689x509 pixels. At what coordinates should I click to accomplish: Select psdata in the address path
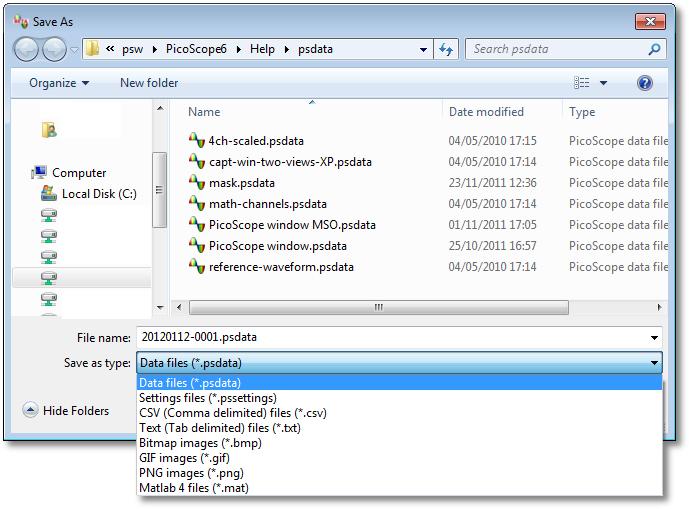click(x=315, y=49)
